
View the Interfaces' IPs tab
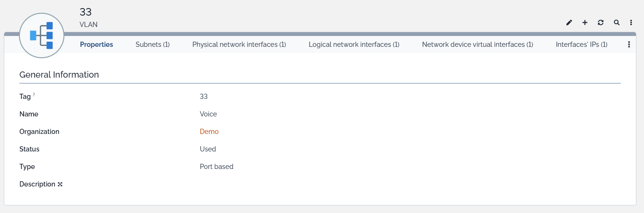coord(581,44)
